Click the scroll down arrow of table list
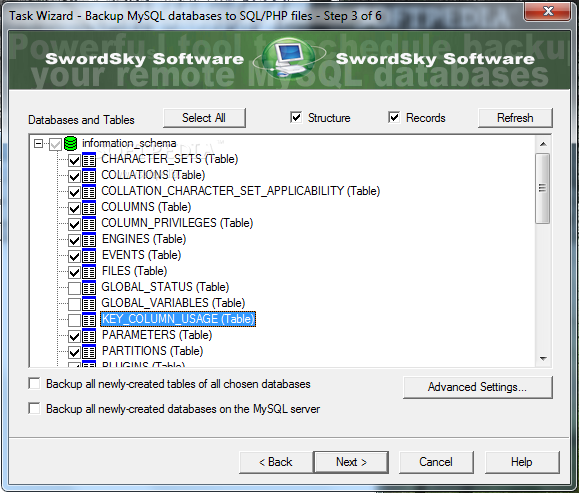The height and width of the screenshot is (493, 579). point(543,359)
